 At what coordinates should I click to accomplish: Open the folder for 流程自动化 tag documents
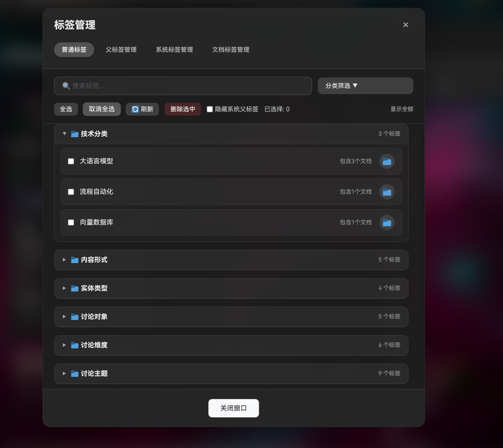(x=387, y=192)
